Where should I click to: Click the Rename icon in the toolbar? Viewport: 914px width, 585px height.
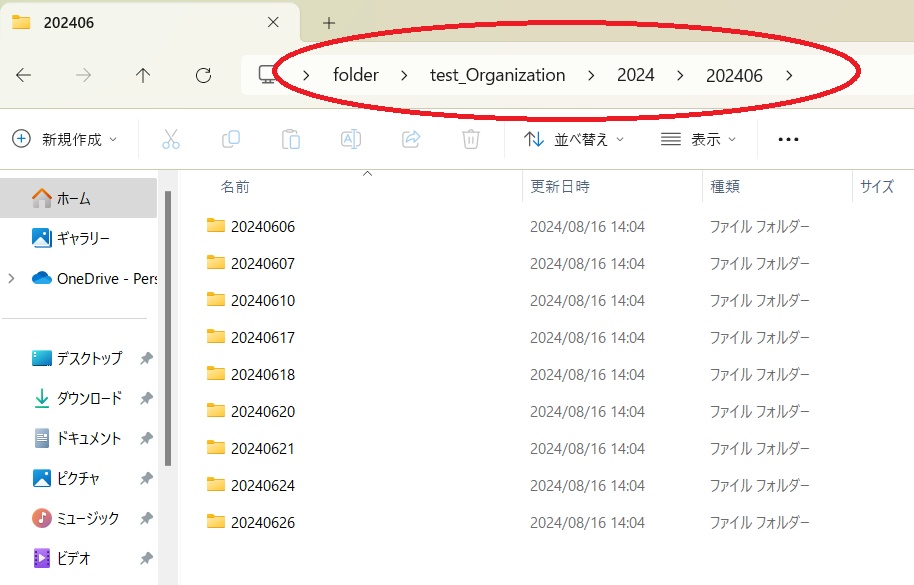[x=351, y=139]
